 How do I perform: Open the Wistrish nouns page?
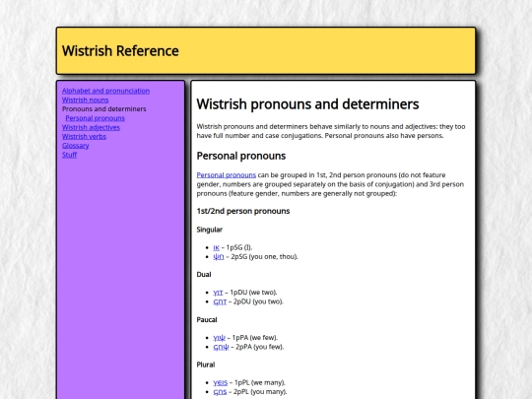(x=85, y=100)
